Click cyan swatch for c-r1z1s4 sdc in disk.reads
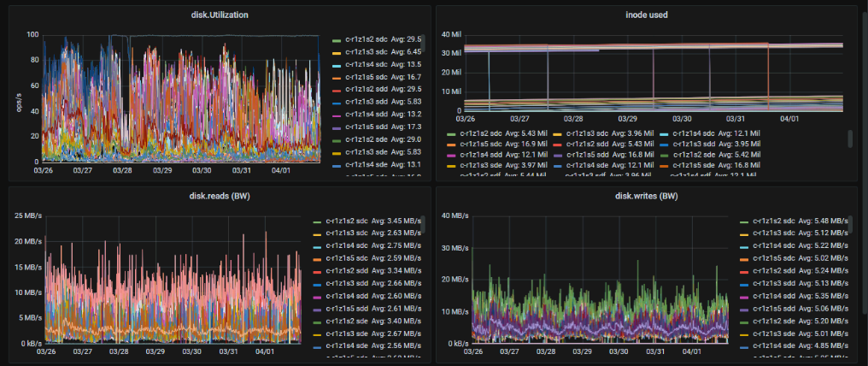Screen dimensions: 868x366 [x=317, y=245]
